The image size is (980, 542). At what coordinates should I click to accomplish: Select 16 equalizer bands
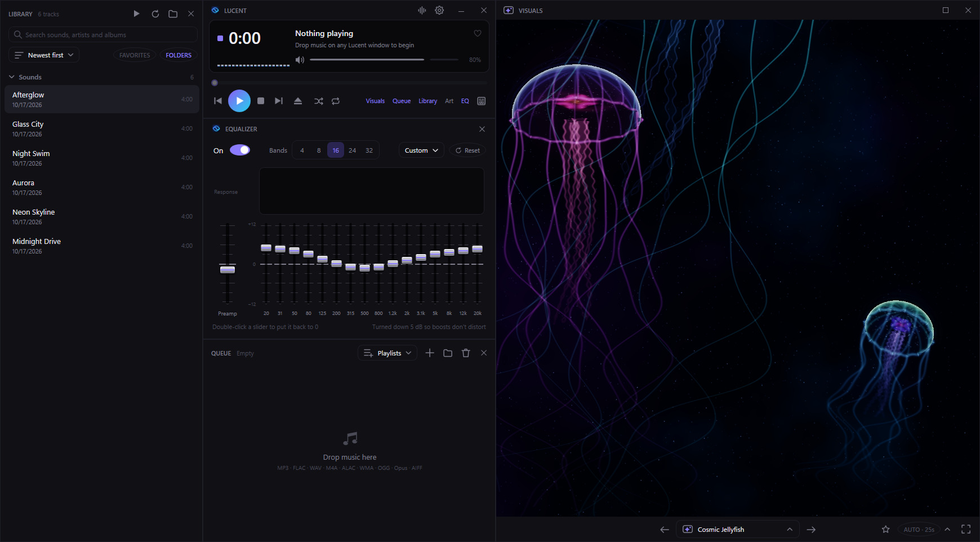pos(336,150)
